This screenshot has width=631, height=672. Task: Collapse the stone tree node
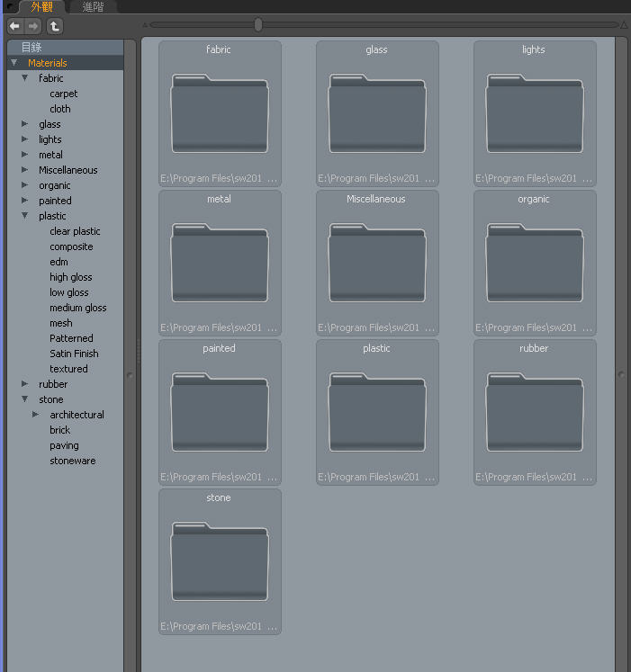[x=25, y=399]
